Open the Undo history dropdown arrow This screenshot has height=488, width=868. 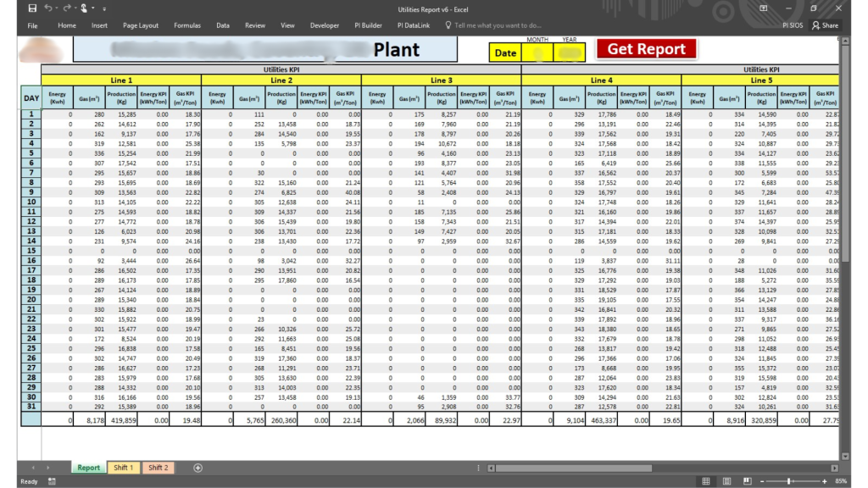pyautogui.click(x=57, y=8)
